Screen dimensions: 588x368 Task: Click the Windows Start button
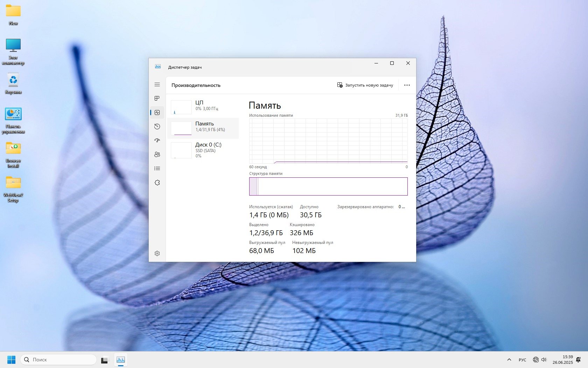coord(11,360)
